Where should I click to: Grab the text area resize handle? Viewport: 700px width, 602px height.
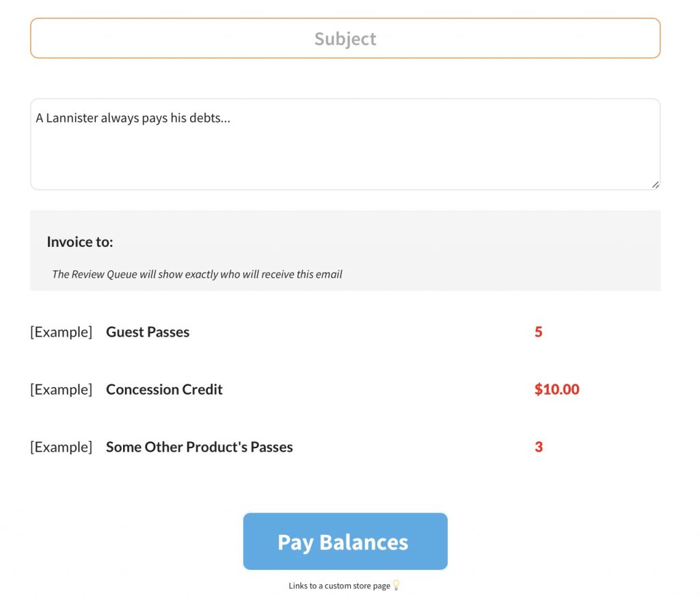click(x=655, y=184)
